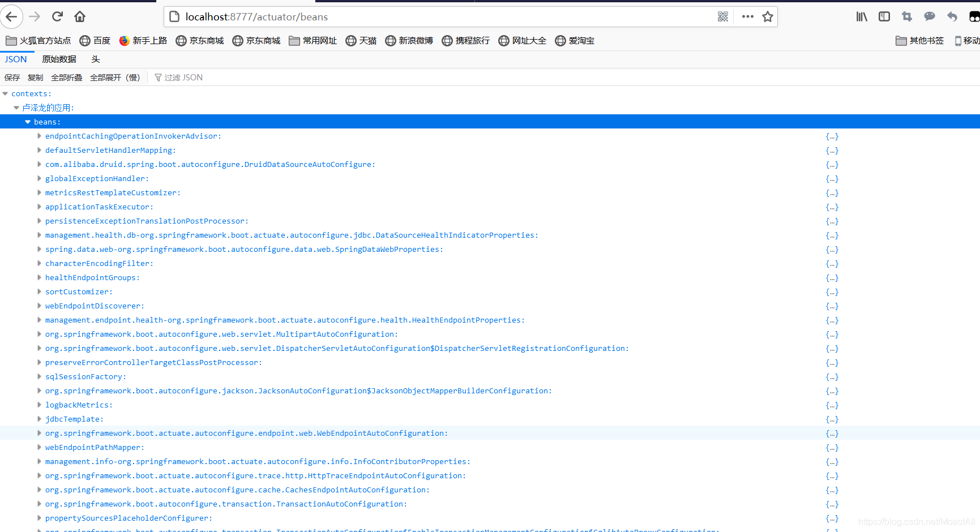Viewport: 980px width, 532px height.
Task: Click the {…} value of jdbcTemplate row
Action: pos(832,419)
